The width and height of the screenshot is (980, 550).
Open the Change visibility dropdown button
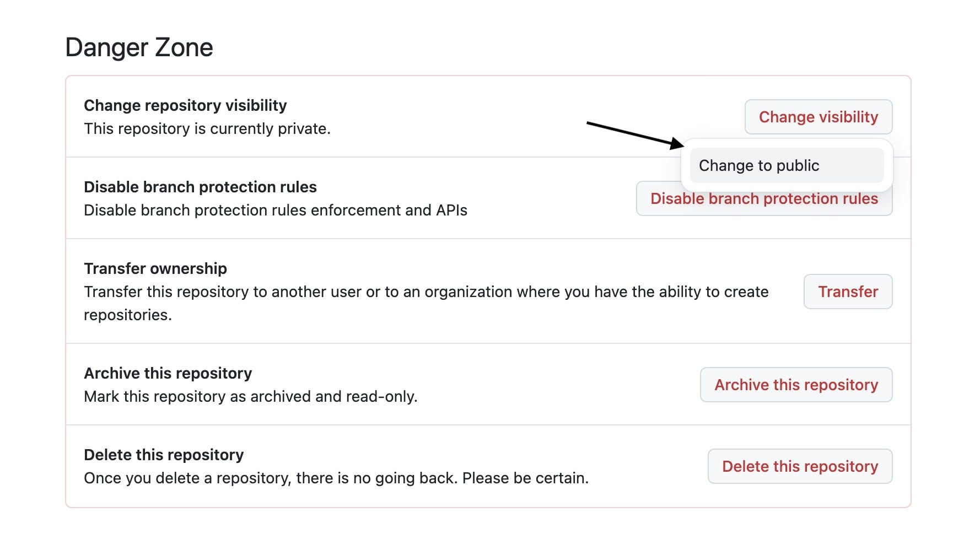tap(819, 117)
